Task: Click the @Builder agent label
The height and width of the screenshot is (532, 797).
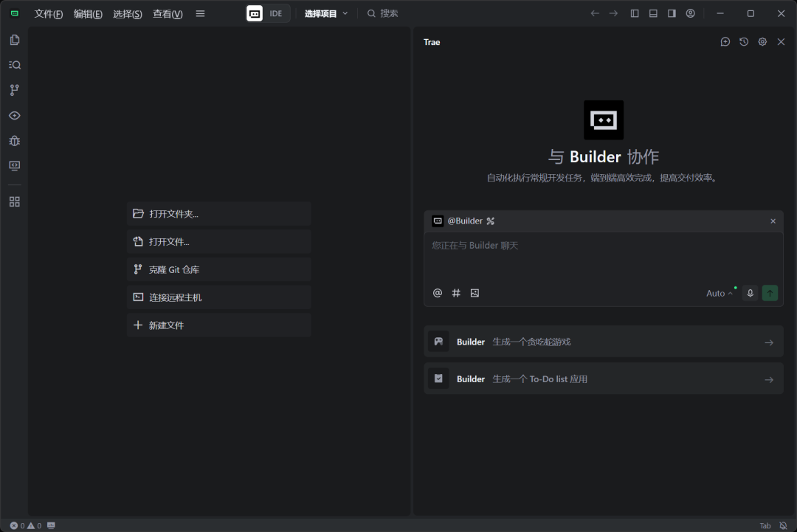Action: pyautogui.click(x=465, y=221)
